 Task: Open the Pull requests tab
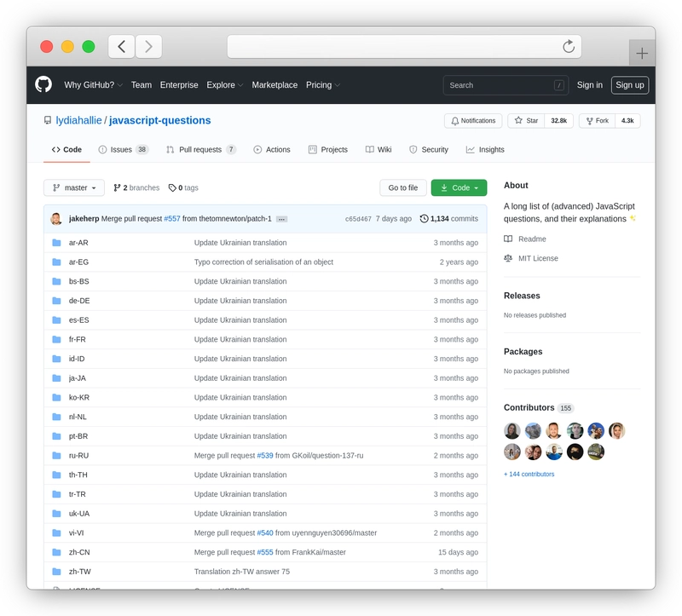click(201, 150)
